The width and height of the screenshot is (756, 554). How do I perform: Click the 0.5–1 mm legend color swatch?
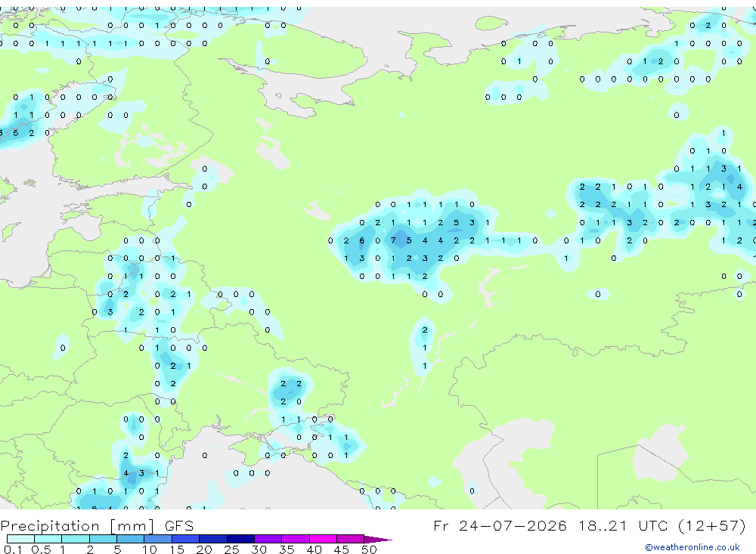click(x=48, y=539)
